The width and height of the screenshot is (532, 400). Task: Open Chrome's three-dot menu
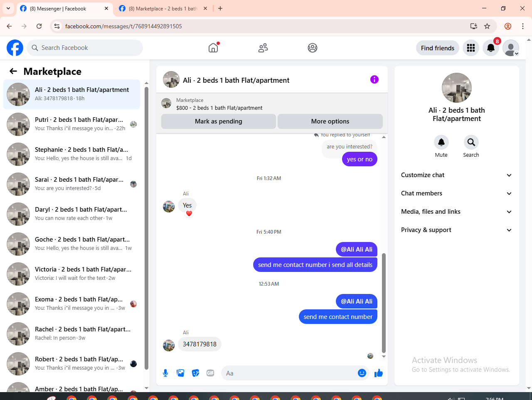[523, 26]
